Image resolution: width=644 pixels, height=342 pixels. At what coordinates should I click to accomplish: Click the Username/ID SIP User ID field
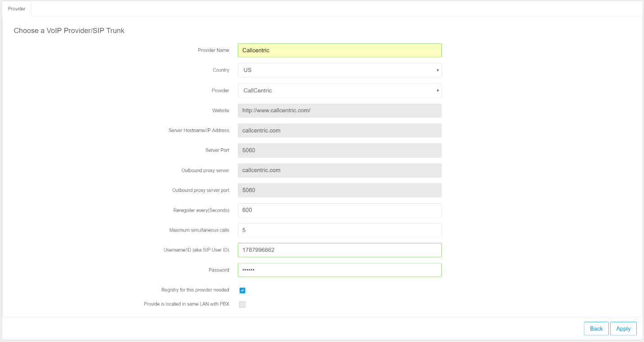(340, 250)
